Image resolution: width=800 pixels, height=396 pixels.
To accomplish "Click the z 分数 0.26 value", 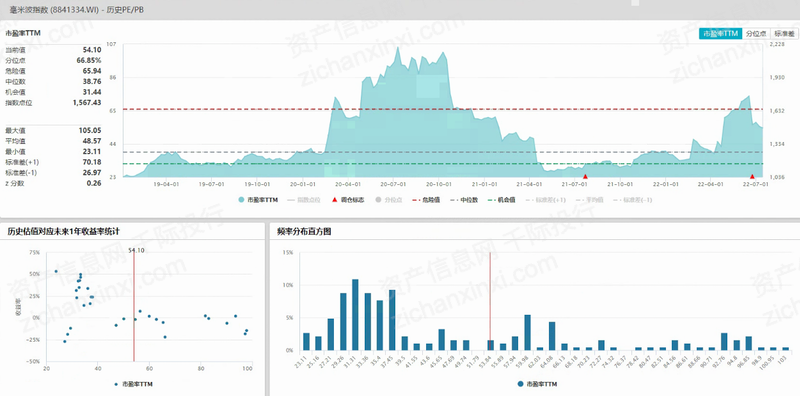I will pyautogui.click(x=94, y=183).
